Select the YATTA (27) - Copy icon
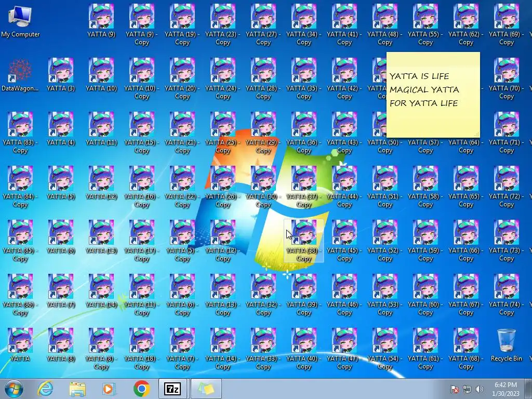The width and height of the screenshot is (532, 399). (263, 24)
